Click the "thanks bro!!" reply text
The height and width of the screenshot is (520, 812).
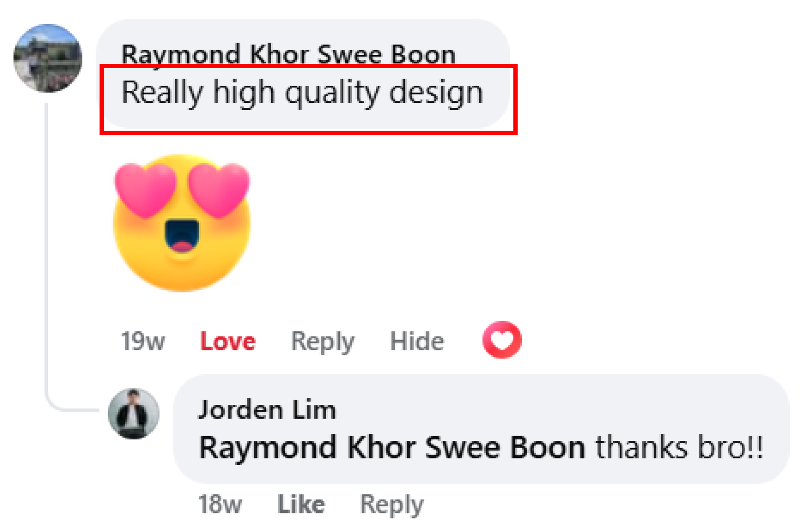point(680,448)
